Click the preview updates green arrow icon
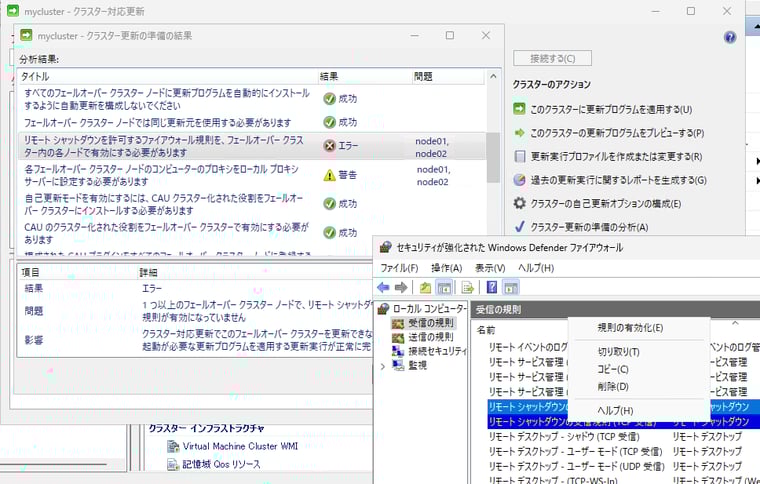This screenshot has width=760, height=484. [x=519, y=132]
